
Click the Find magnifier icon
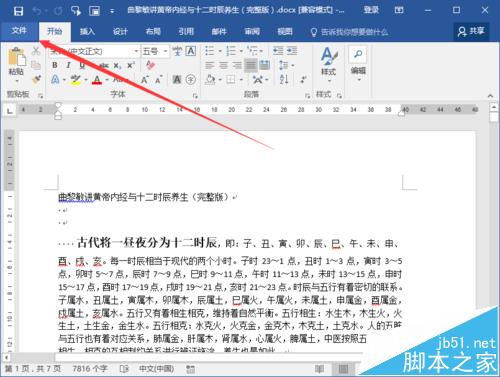[x=358, y=54]
